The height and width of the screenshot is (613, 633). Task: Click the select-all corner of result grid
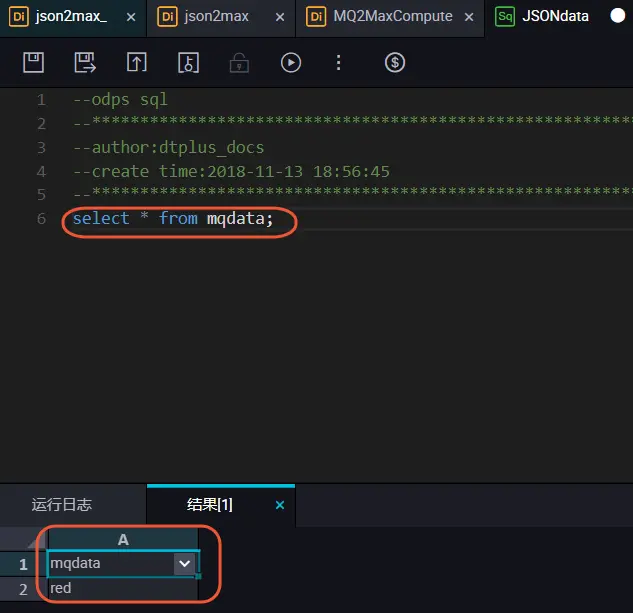pos(23,540)
